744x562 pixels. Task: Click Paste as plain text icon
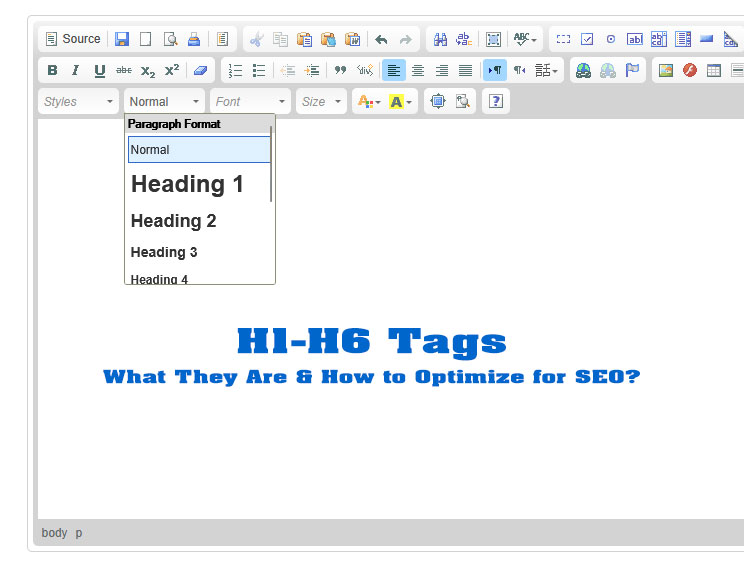point(328,39)
